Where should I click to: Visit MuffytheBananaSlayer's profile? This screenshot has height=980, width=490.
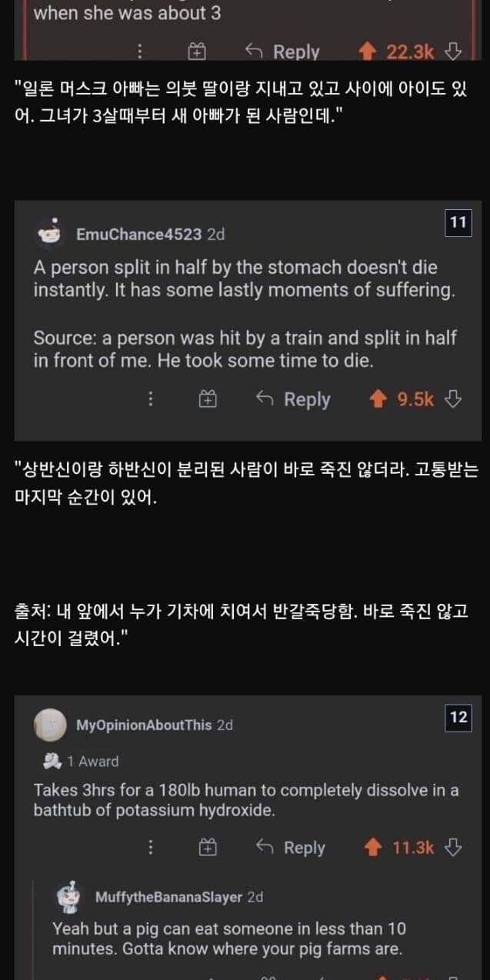[168, 897]
